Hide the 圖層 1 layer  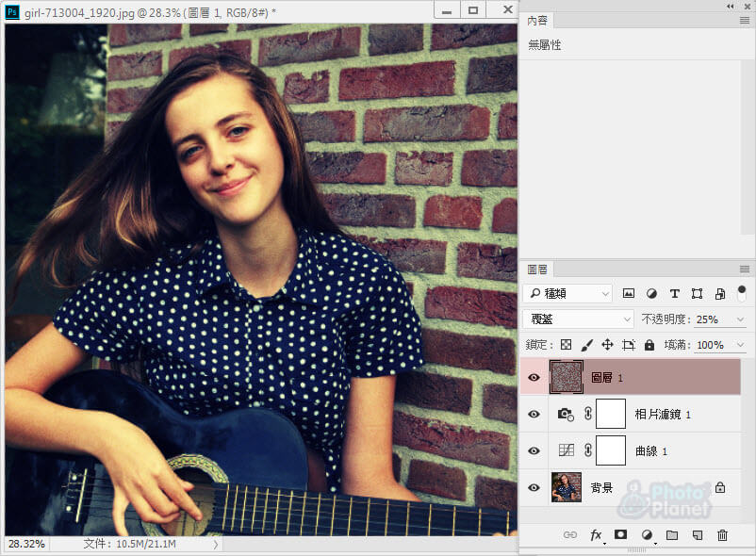[x=534, y=377]
